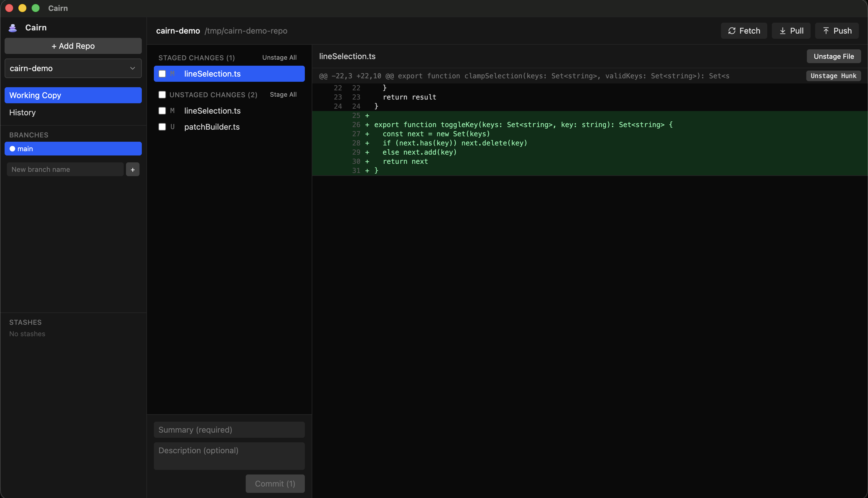
Task: Click the Fetch button label
Action: click(x=750, y=31)
